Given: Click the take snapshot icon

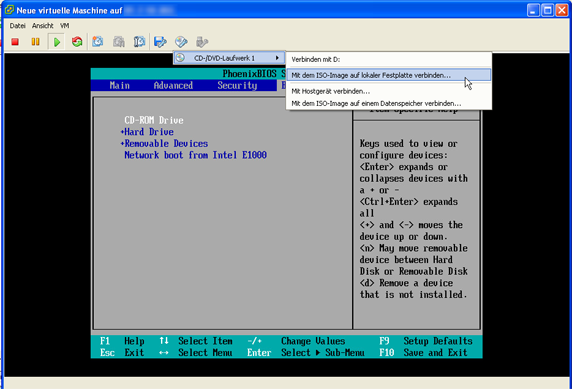Looking at the screenshot, I should click(x=97, y=42).
